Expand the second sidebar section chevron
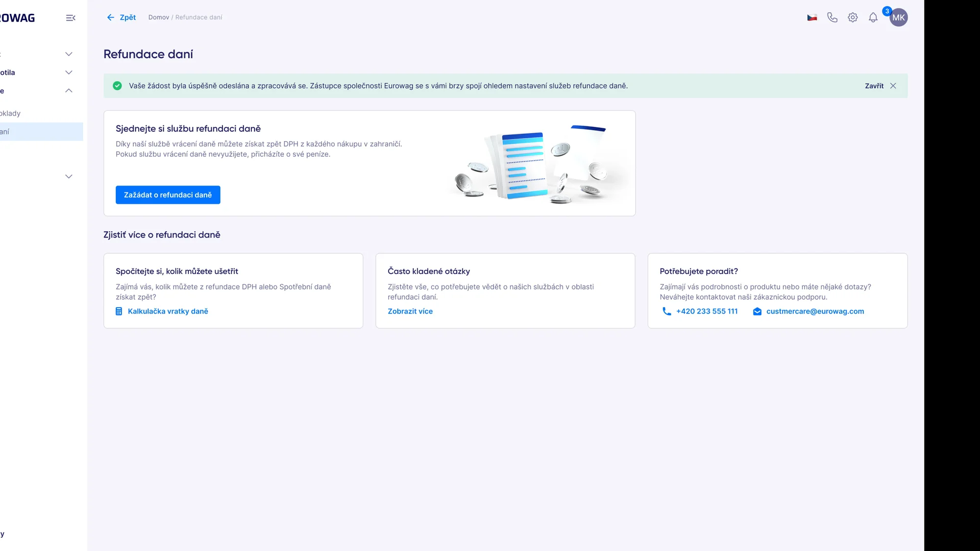Screen dimensions: 980x551 pos(69,72)
